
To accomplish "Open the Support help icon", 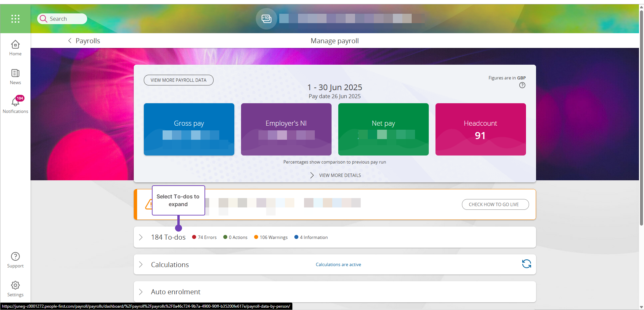I will coord(15,260).
